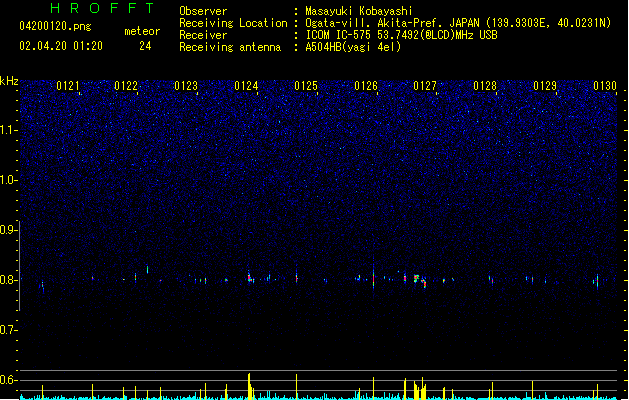Click the 0122 time marker
The image size is (629, 400).
[126, 86]
